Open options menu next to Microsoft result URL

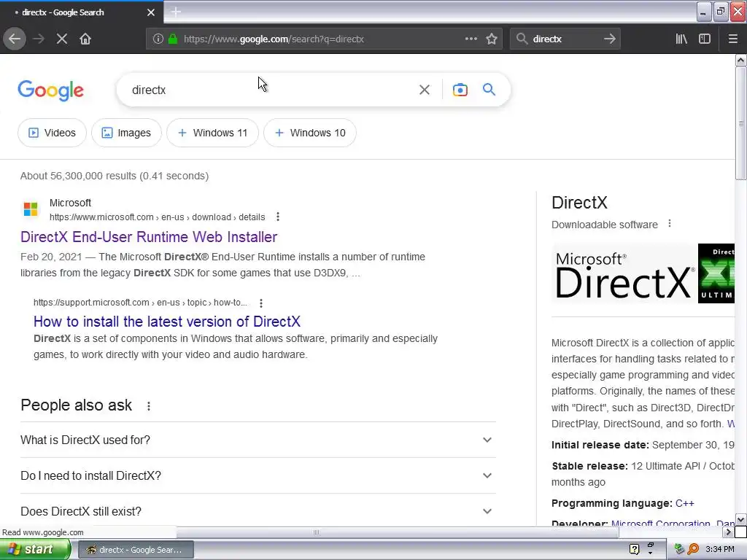pos(278,217)
